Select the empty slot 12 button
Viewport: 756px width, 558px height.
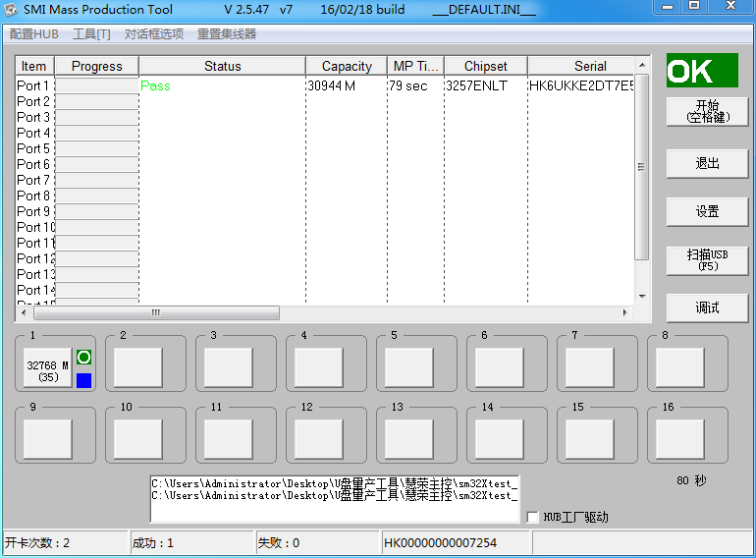tap(319, 439)
